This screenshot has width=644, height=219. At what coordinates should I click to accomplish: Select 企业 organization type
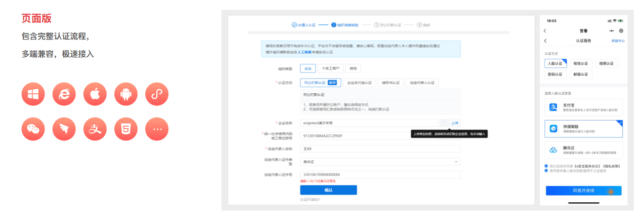[x=308, y=68]
